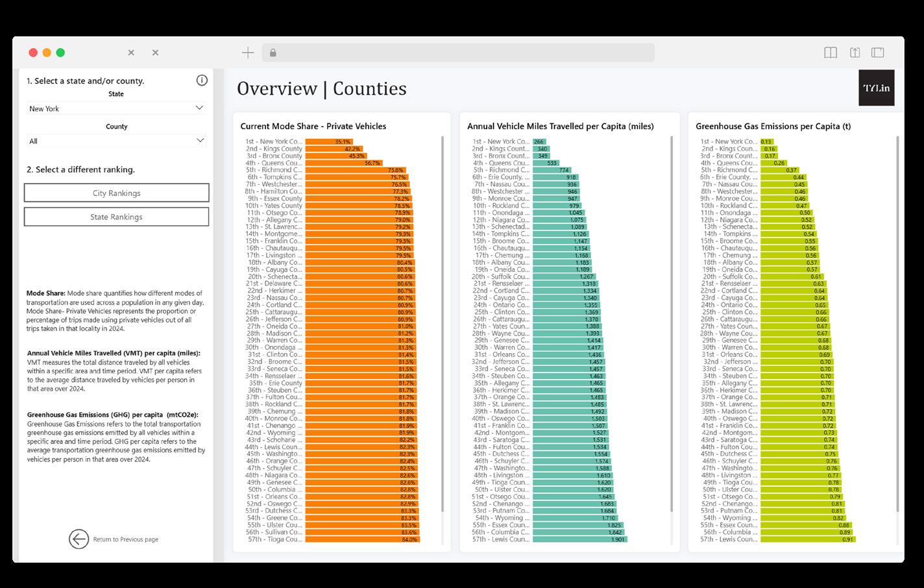The image size is (924, 588).
Task: Click the Overview | Counties heading
Action: coord(322,88)
